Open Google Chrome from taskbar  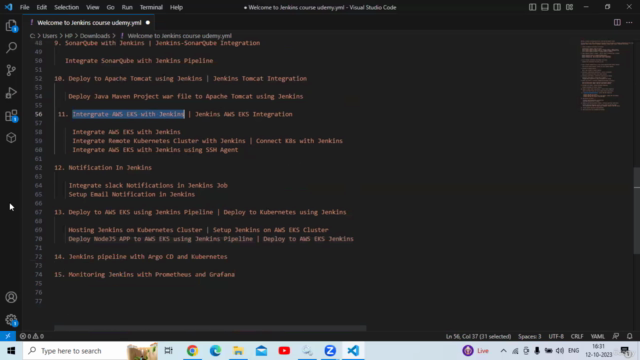click(x=192, y=351)
